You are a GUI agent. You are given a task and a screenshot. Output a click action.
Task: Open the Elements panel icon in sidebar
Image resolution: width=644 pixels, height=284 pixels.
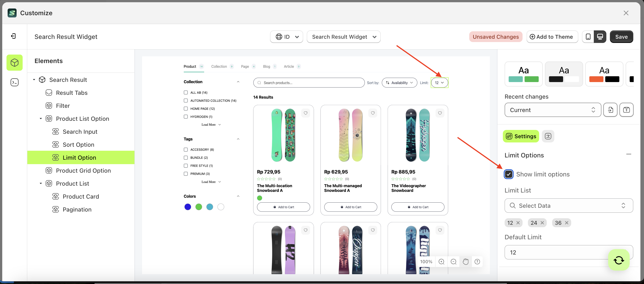click(14, 63)
